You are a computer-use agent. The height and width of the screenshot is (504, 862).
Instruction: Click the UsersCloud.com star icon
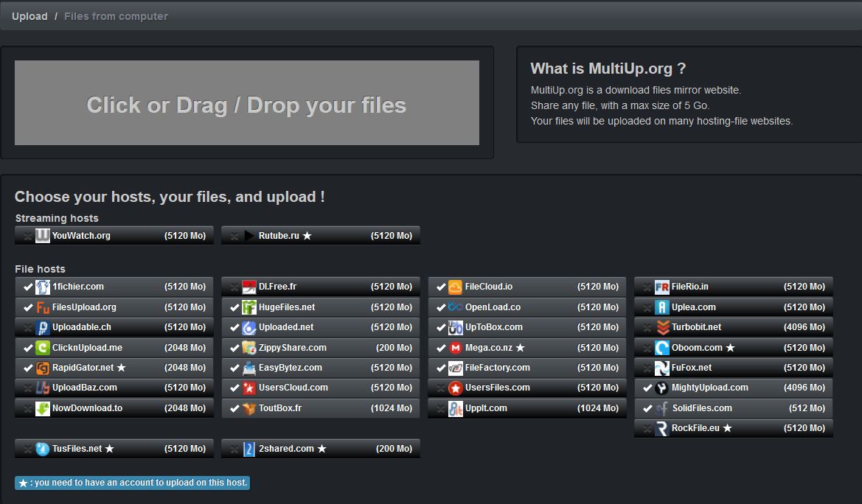[248, 388]
